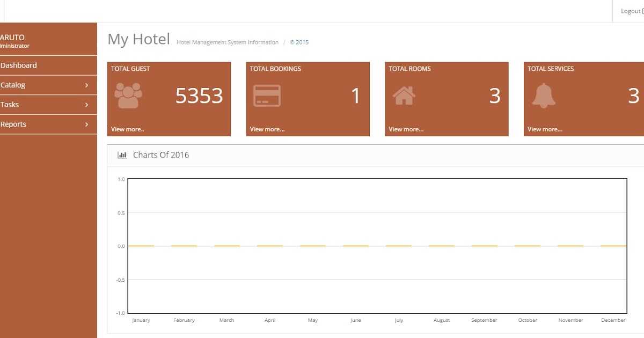Click the home icon on Total Rooms card
This screenshot has width=644, height=338.
(404, 96)
